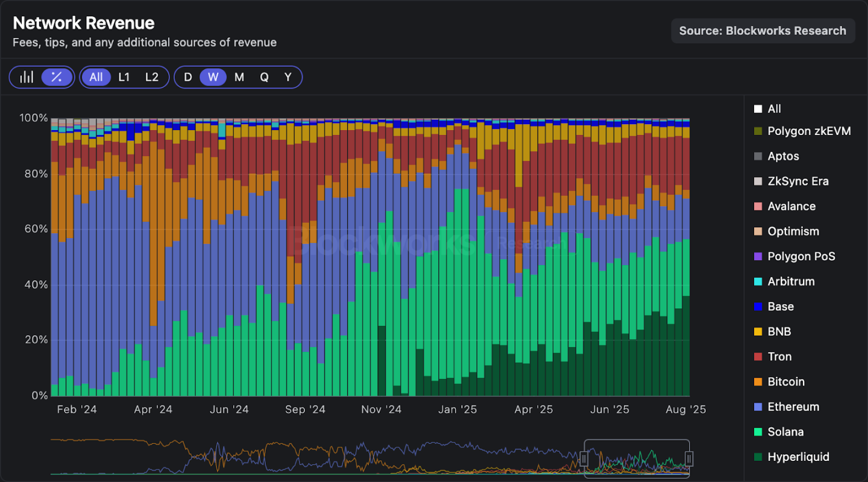The image size is (868, 482).
Task: Click the Optimism color swatch
Action: pyautogui.click(x=757, y=231)
